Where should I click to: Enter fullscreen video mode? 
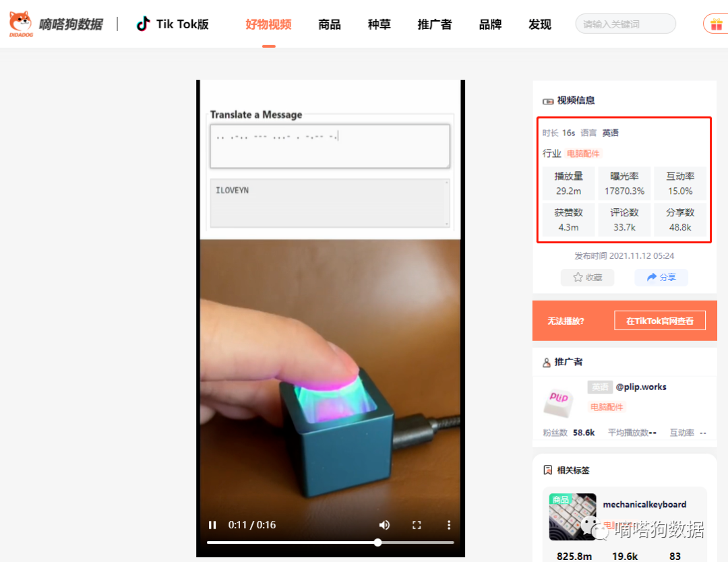(417, 525)
